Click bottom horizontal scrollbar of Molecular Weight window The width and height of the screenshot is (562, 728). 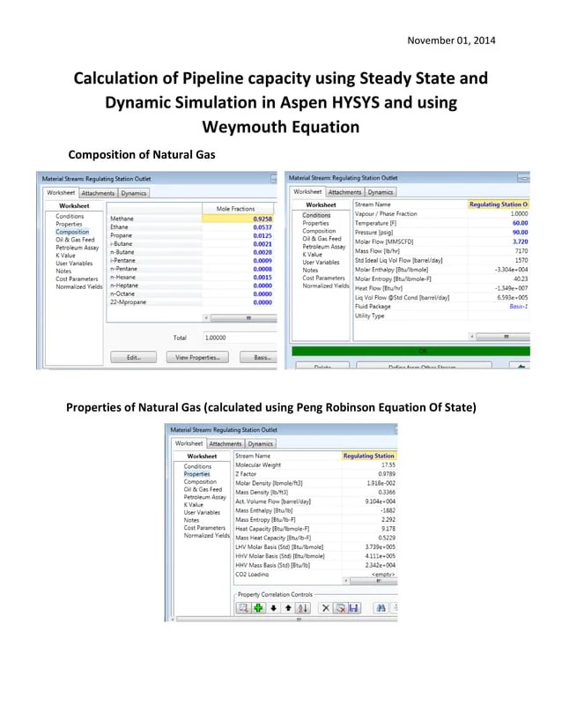click(287, 619)
